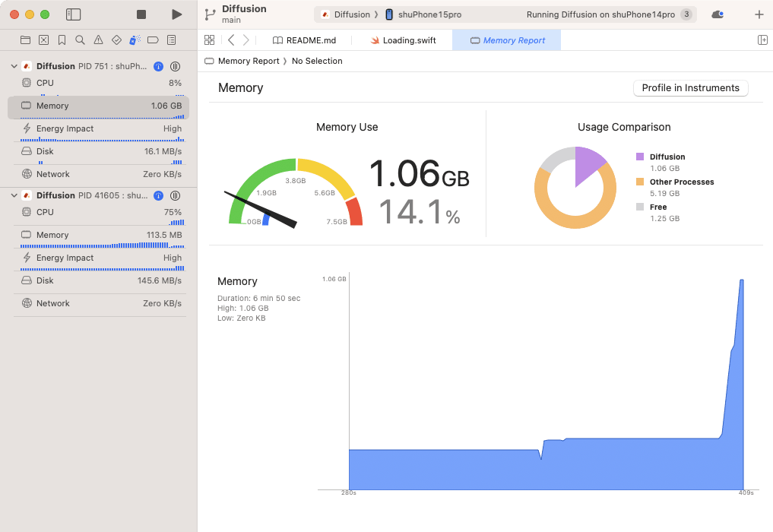
Task: Select Disk gauge showing 16.1 MB/s
Action: point(99,153)
